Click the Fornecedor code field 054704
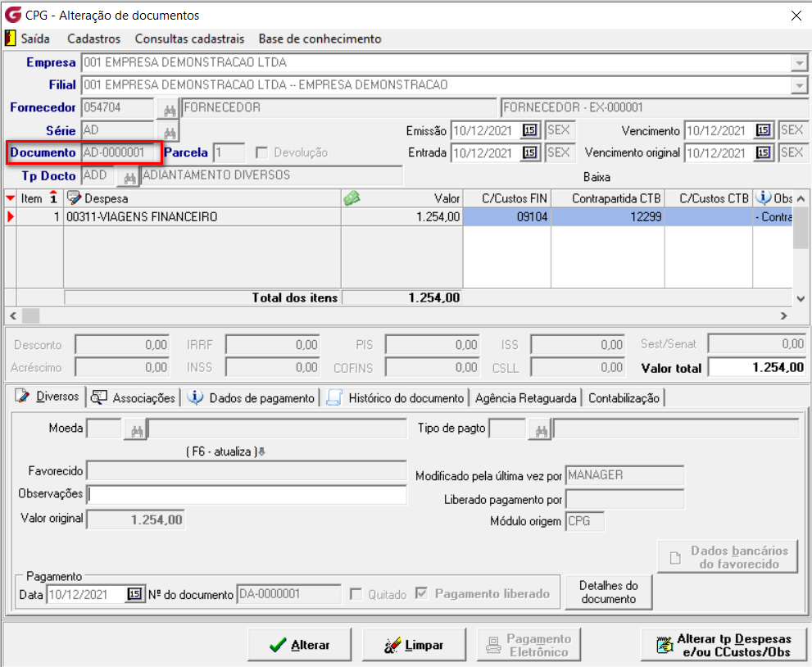Image resolution: width=812 pixels, height=667 pixels. [x=118, y=107]
